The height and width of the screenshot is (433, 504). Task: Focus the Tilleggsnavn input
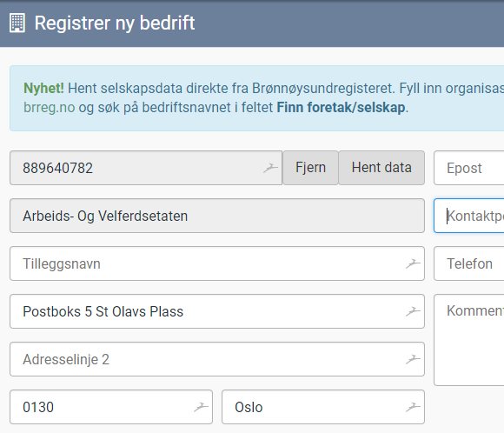coord(217,263)
